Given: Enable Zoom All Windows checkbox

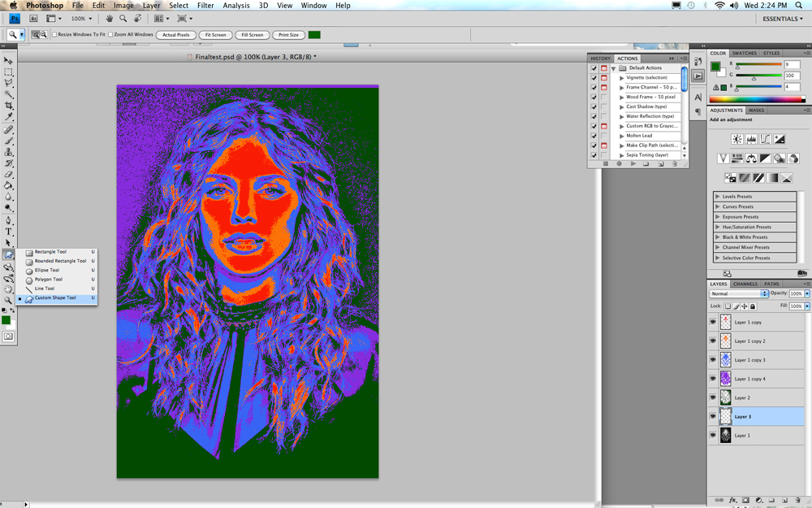Looking at the screenshot, I should (x=110, y=35).
